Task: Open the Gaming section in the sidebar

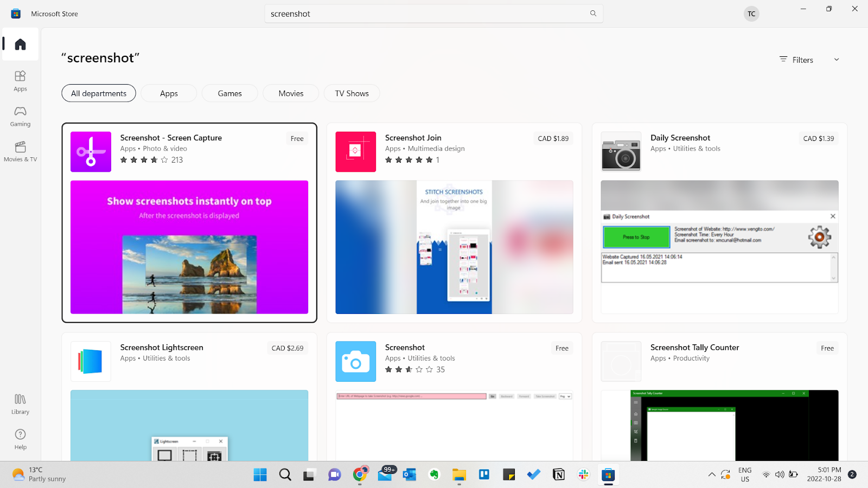Action: coord(20,116)
